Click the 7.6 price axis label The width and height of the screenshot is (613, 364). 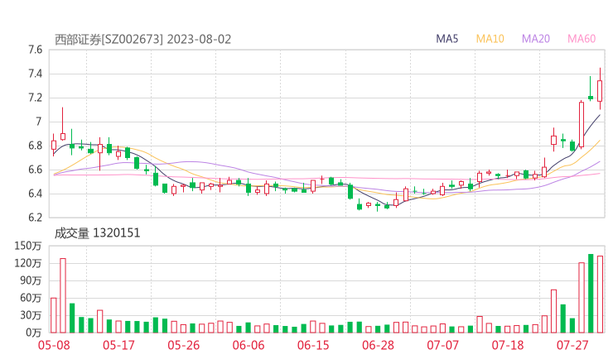click(x=35, y=50)
